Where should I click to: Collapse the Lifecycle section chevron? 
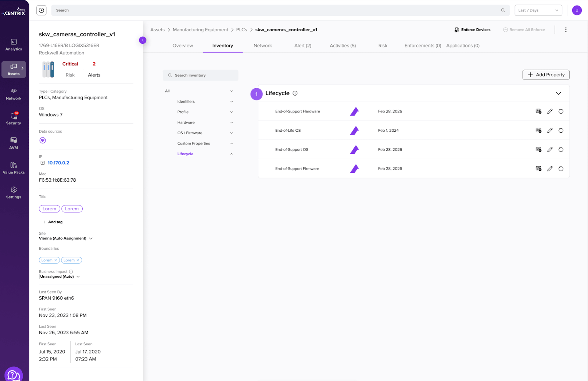pyautogui.click(x=558, y=93)
